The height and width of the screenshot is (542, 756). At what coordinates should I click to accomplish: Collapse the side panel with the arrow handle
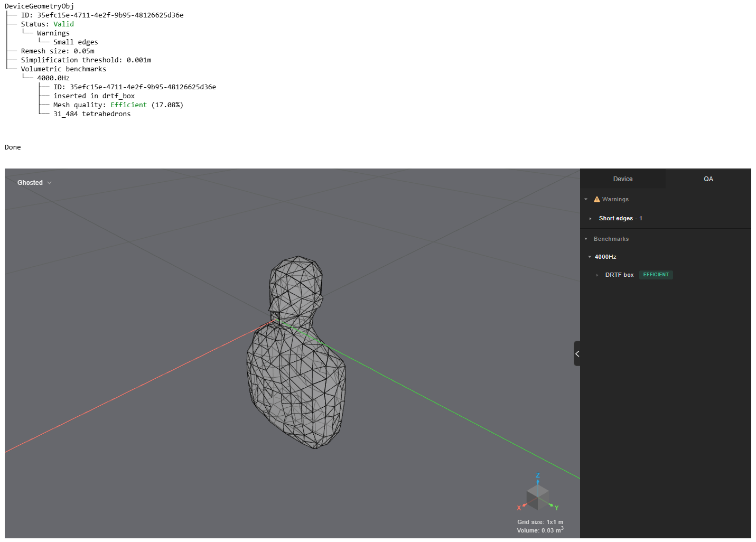(577, 354)
